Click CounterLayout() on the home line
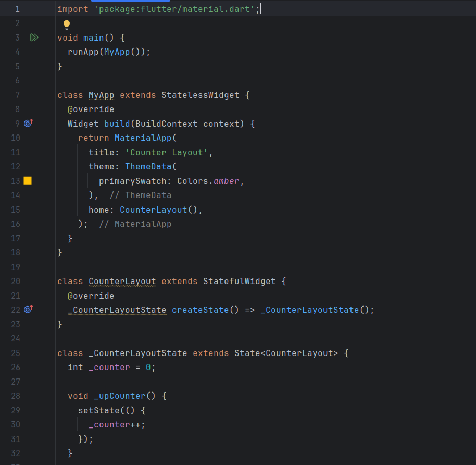Image resolution: width=476 pixels, height=465 pixels. tap(158, 210)
